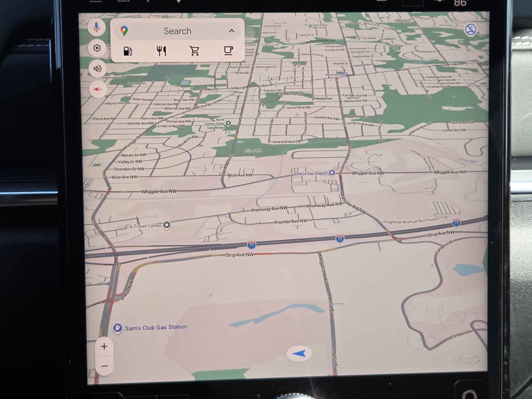
Task: Tap the crossed-out steering wheel icon
Action: point(470,30)
